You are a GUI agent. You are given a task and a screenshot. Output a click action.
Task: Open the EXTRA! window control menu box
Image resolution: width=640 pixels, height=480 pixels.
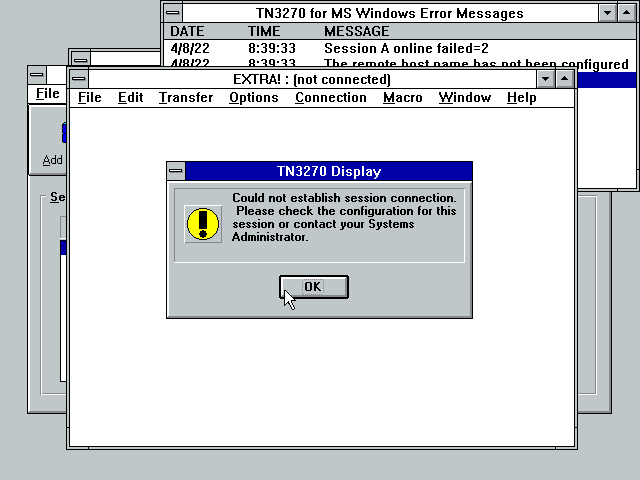pos(79,79)
